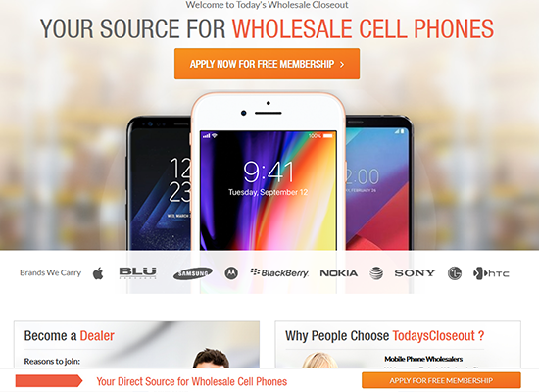539x392 pixels.
Task: Select the HTC brand logo
Action: (491, 273)
